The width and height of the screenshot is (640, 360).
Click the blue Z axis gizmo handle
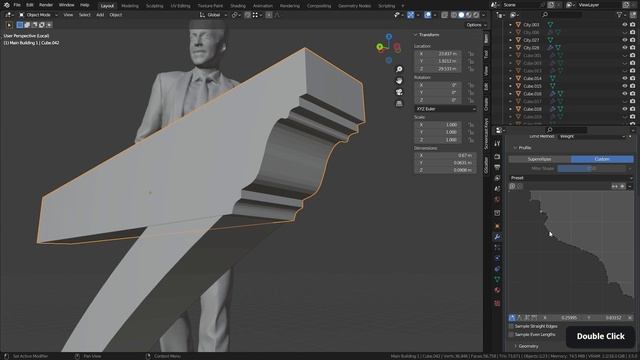click(389, 37)
